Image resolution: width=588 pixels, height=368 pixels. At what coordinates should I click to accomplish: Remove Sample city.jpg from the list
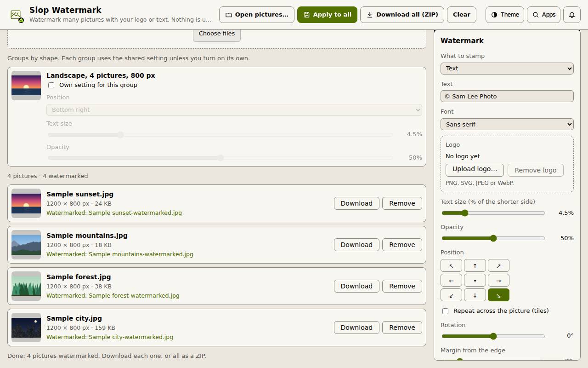pyautogui.click(x=402, y=328)
